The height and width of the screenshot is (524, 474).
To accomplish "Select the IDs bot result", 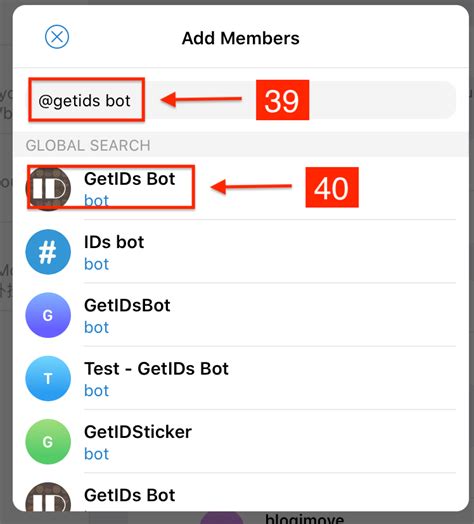I will tap(241, 252).
